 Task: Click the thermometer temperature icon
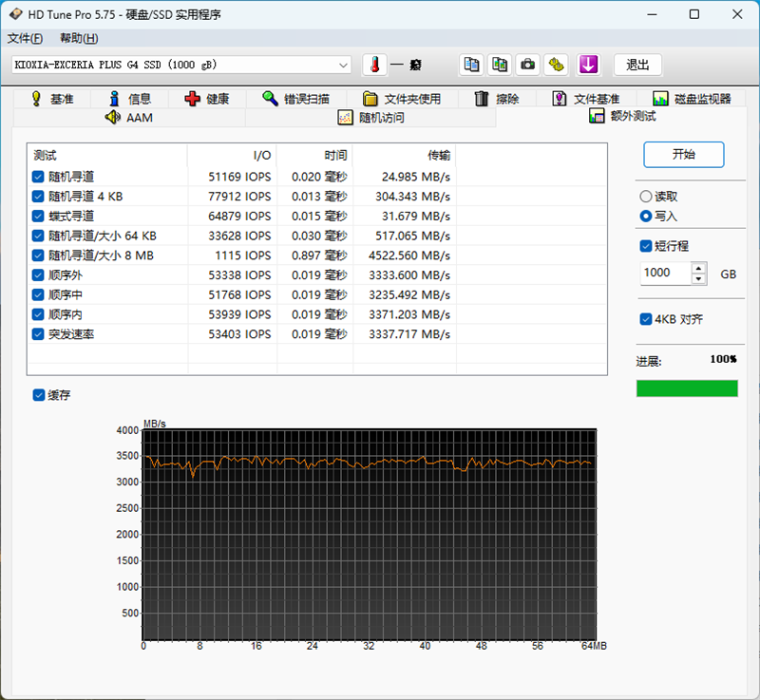point(374,65)
